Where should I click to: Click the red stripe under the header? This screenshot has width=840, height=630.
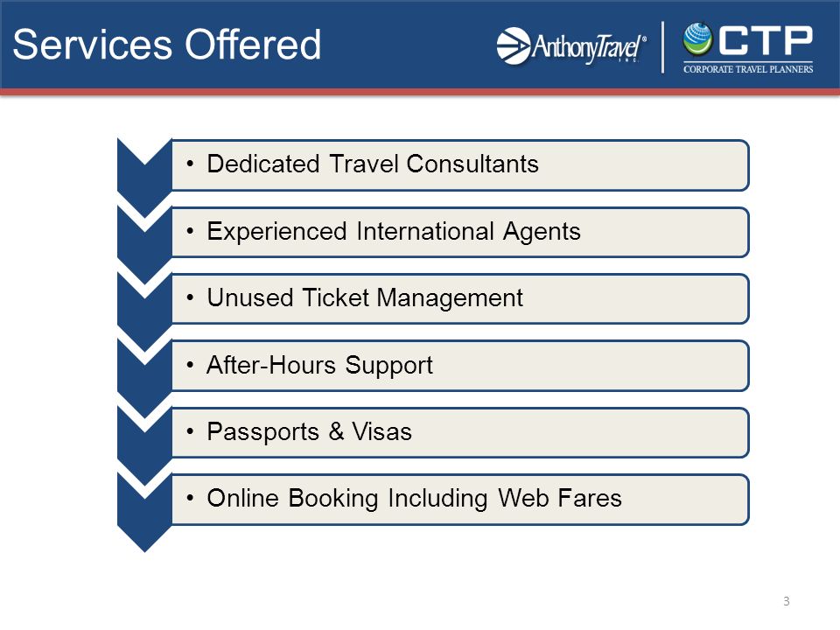tap(420, 92)
